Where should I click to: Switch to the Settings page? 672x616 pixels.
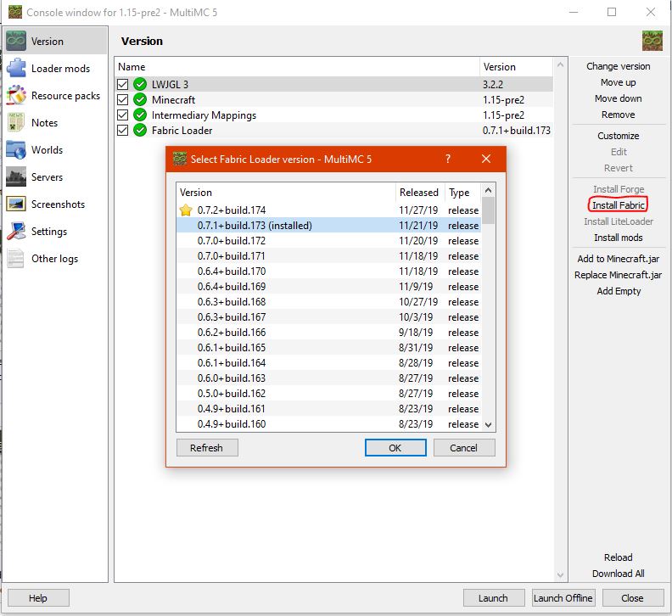point(56,231)
